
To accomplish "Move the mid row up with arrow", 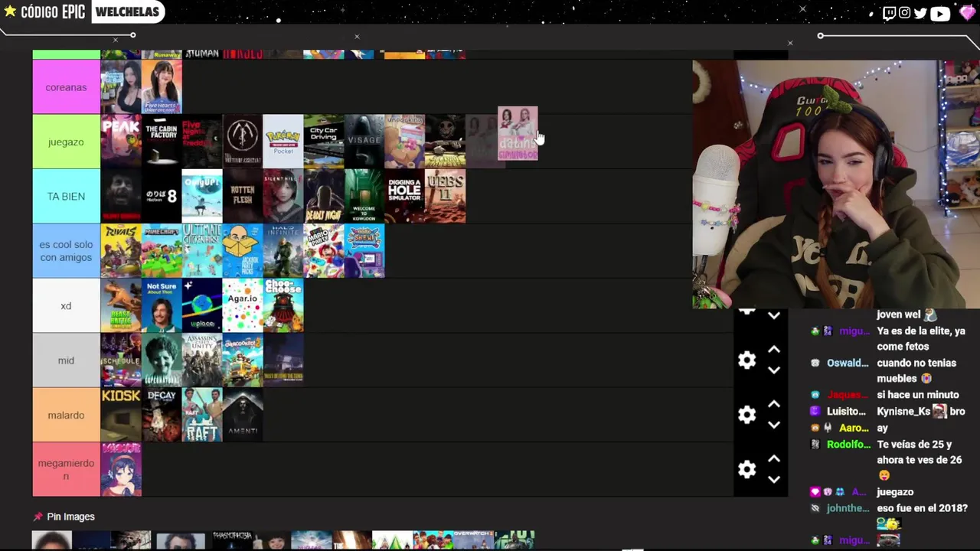I will (774, 350).
